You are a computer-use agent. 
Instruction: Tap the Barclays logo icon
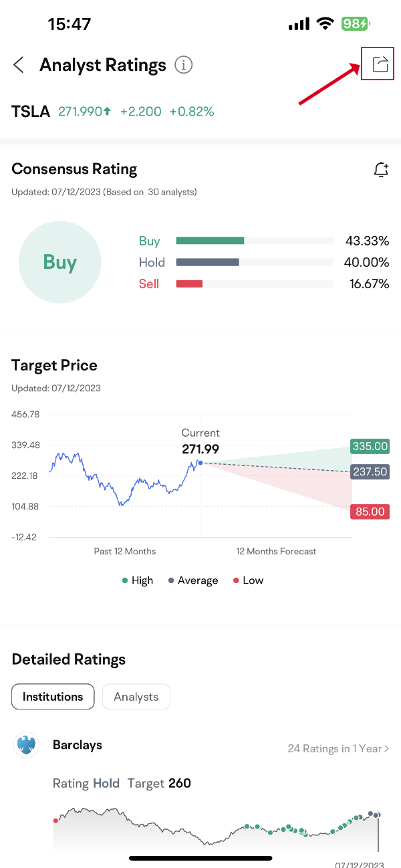[x=27, y=745]
